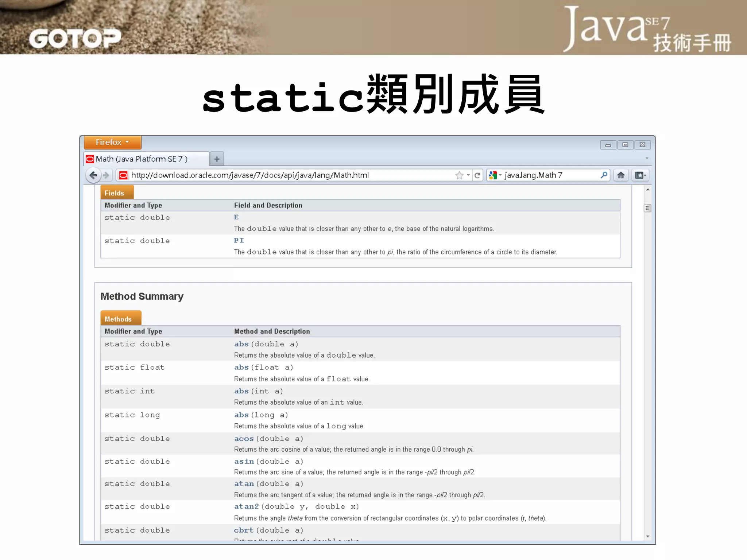Open the abs(float a) method link
747x560 pixels.
click(241, 367)
